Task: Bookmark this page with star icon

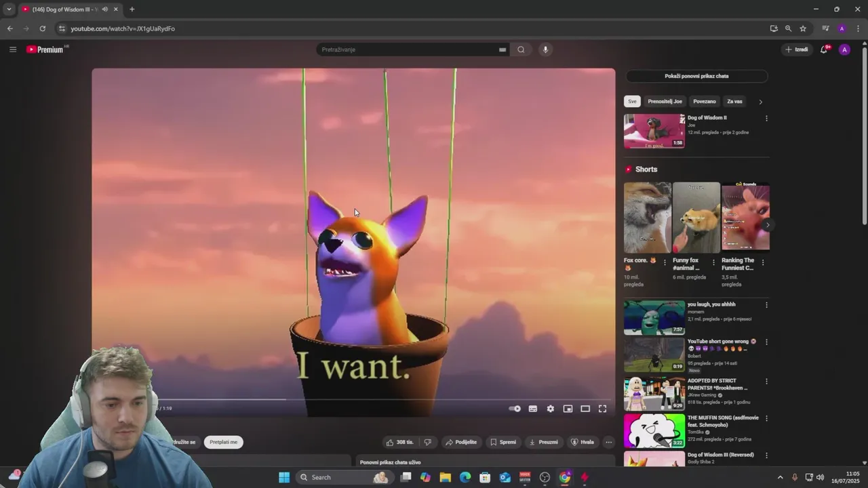Action: (x=803, y=28)
